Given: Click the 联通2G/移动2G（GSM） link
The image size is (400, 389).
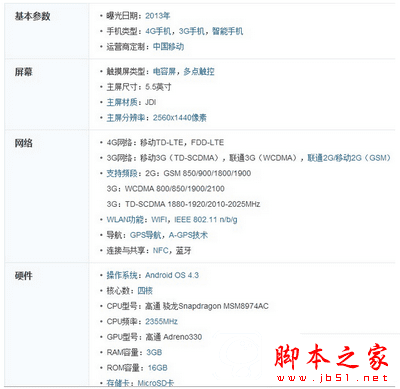Looking at the screenshot, I should tap(349, 158).
